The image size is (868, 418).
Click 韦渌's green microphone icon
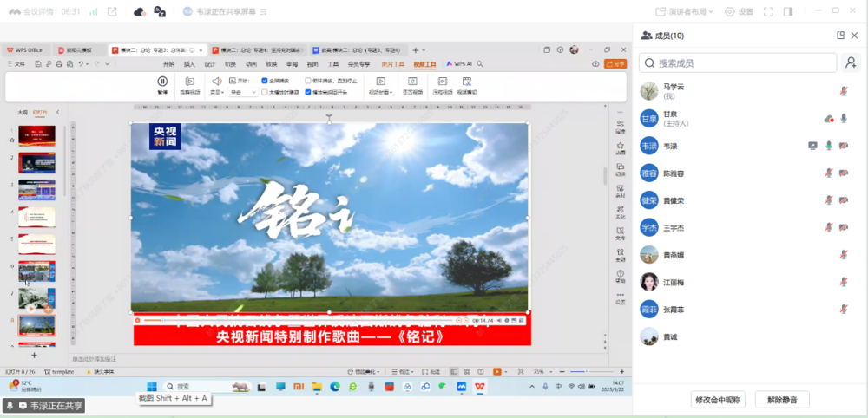click(829, 146)
